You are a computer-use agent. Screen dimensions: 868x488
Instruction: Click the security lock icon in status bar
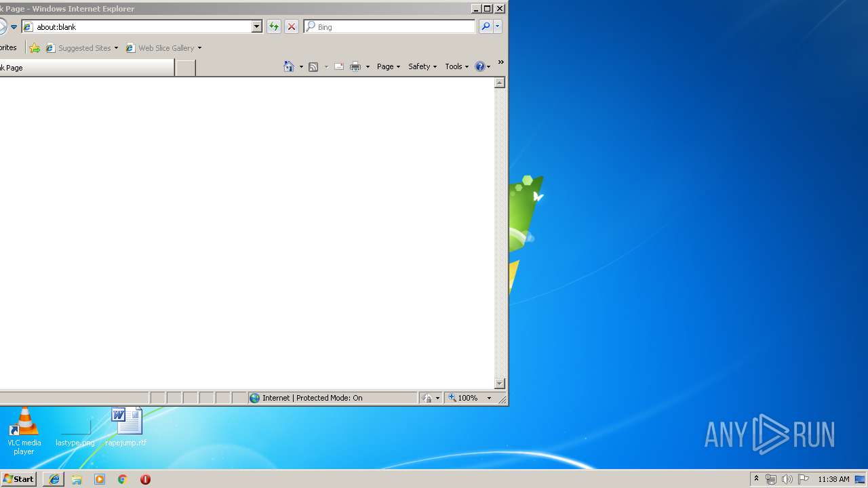coord(427,398)
